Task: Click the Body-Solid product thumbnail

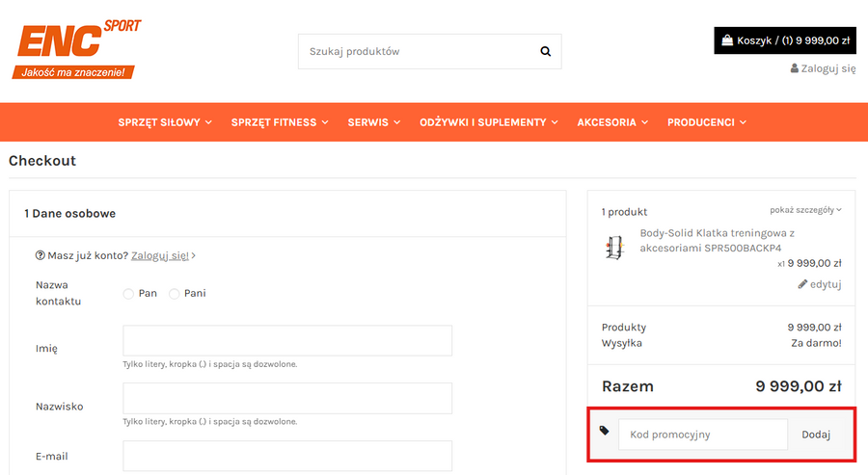Action: coord(614,248)
